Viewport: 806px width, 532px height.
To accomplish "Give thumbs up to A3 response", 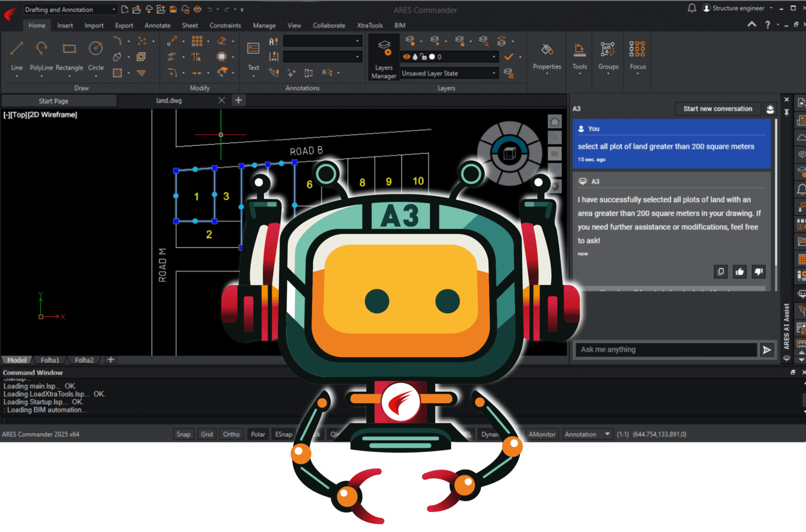I will point(740,272).
